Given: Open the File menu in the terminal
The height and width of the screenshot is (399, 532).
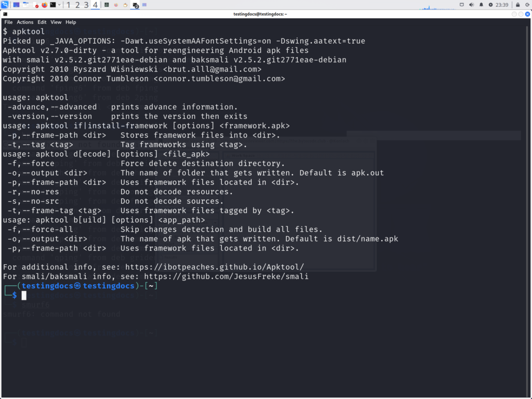Looking at the screenshot, I should pos(8,22).
